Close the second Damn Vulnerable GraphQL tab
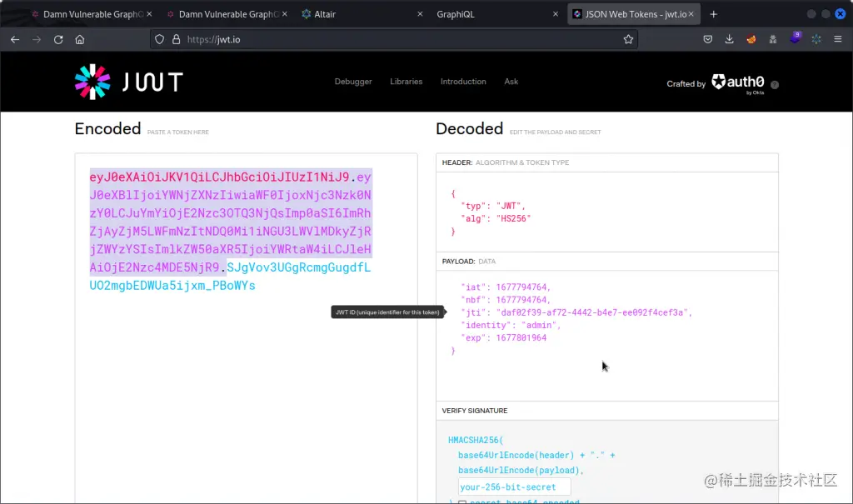 pyautogui.click(x=285, y=14)
